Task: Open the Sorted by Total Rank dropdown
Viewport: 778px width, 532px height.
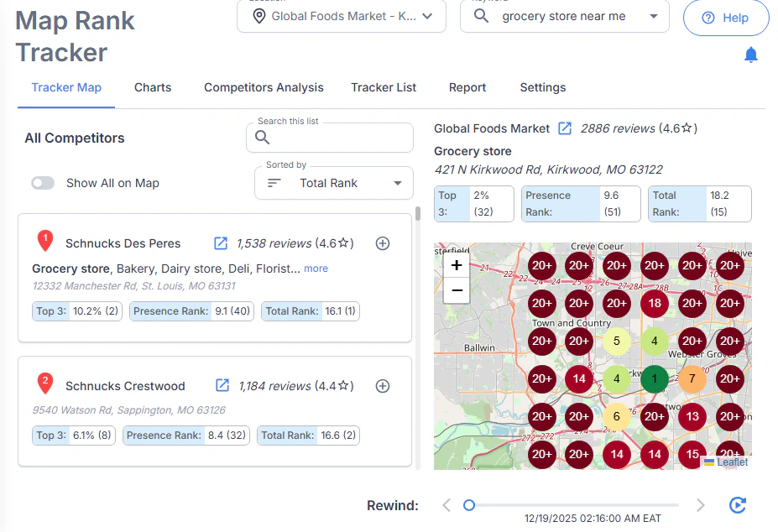Action: point(334,183)
